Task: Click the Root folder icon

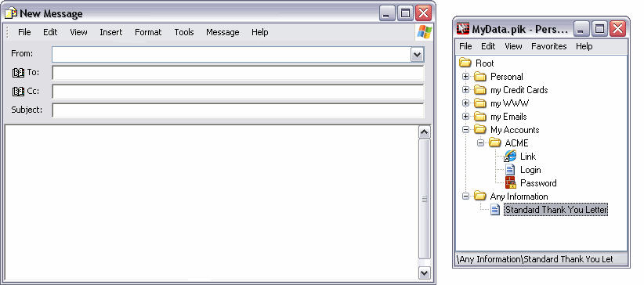Action: [x=465, y=63]
